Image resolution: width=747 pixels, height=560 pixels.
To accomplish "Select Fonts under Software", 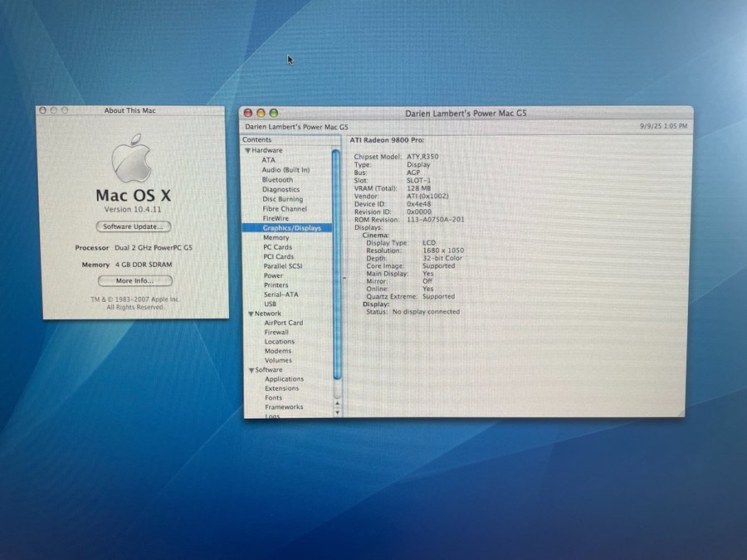I will [x=273, y=398].
